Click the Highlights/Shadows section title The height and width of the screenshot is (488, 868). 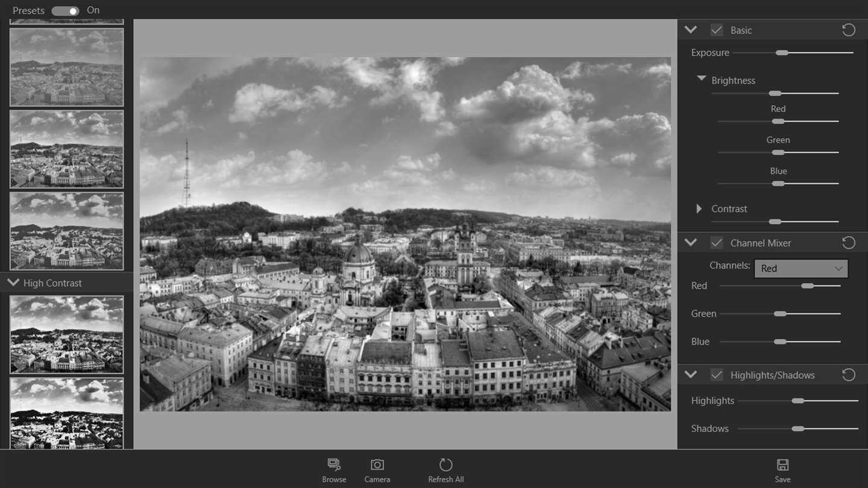click(x=772, y=375)
